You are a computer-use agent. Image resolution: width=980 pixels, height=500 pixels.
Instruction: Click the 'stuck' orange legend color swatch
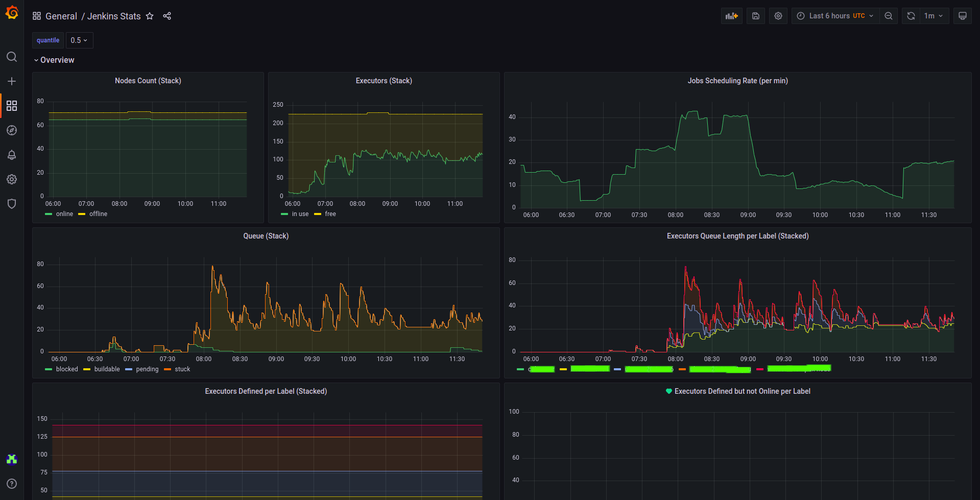[x=168, y=369]
